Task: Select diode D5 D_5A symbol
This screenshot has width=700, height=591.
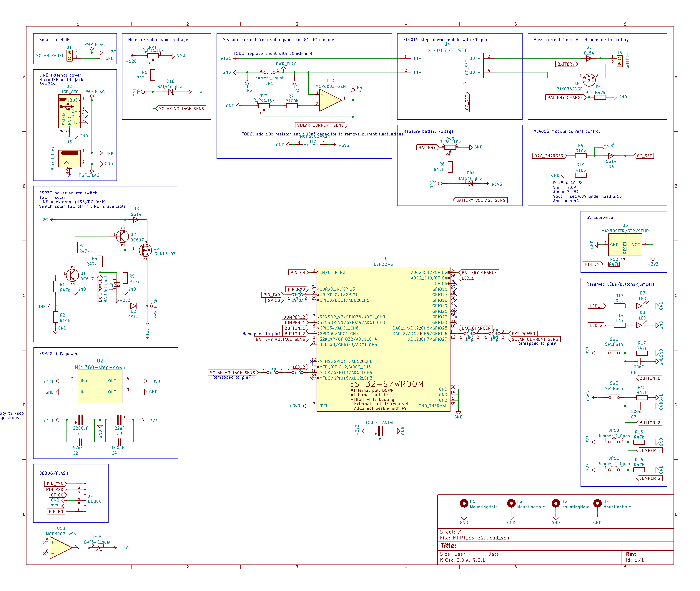Action: pos(589,58)
